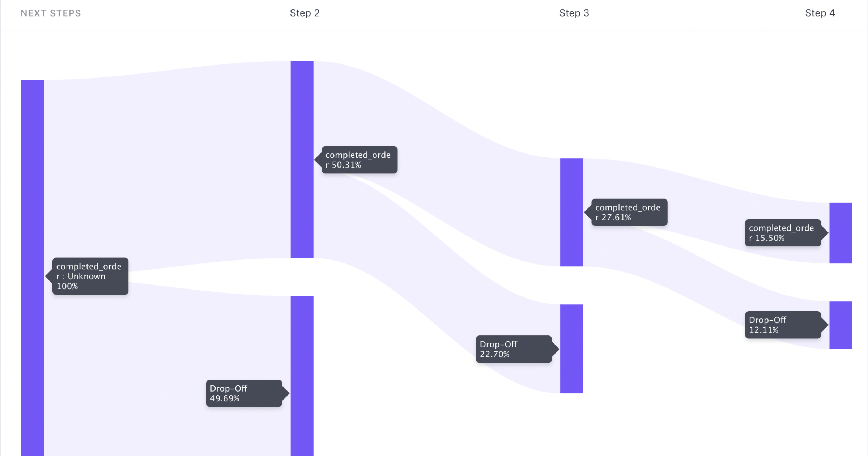Viewport: 868px width, 456px height.
Task: Click the completed_order 15.50% label
Action: [x=782, y=233]
